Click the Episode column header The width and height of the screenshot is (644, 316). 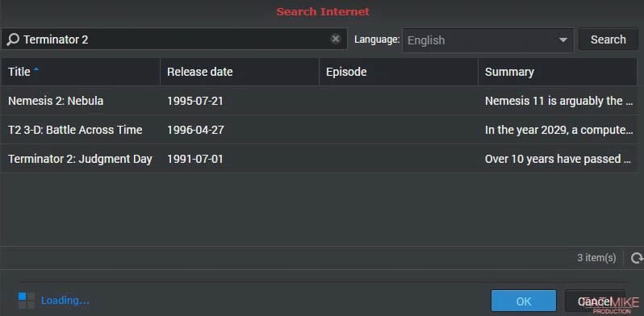[x=399, y=72]
